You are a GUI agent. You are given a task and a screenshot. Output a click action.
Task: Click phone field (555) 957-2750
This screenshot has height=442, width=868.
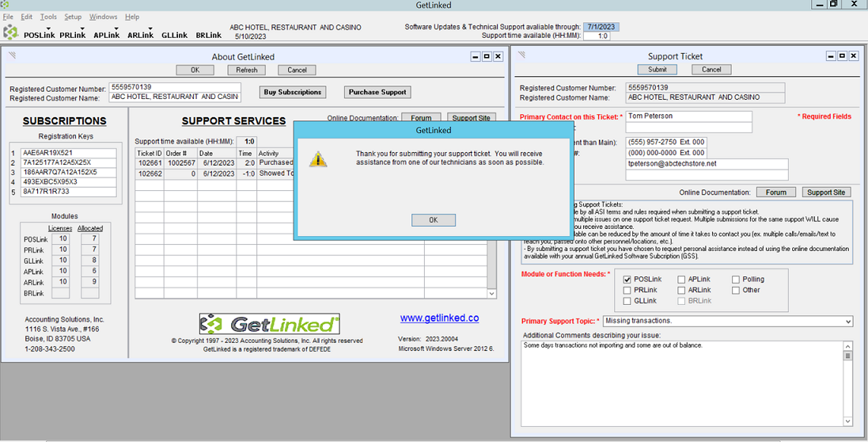pos(666,143)
